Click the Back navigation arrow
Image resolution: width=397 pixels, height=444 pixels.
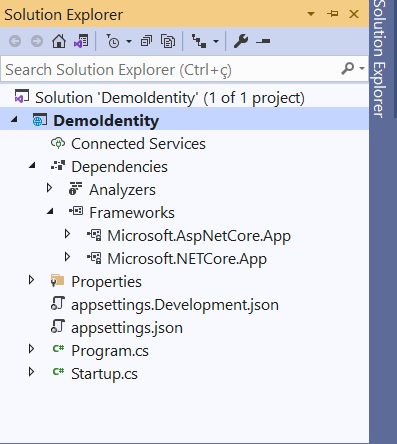(x=15, y=41)
